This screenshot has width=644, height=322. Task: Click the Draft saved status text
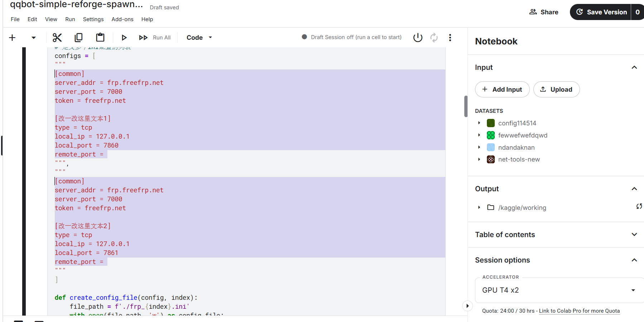[x=164, y=8]
